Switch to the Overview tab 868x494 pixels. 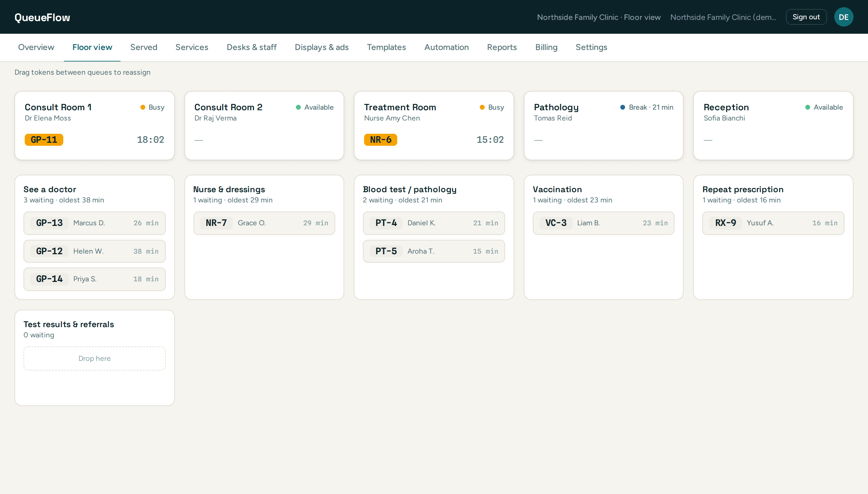36,47
